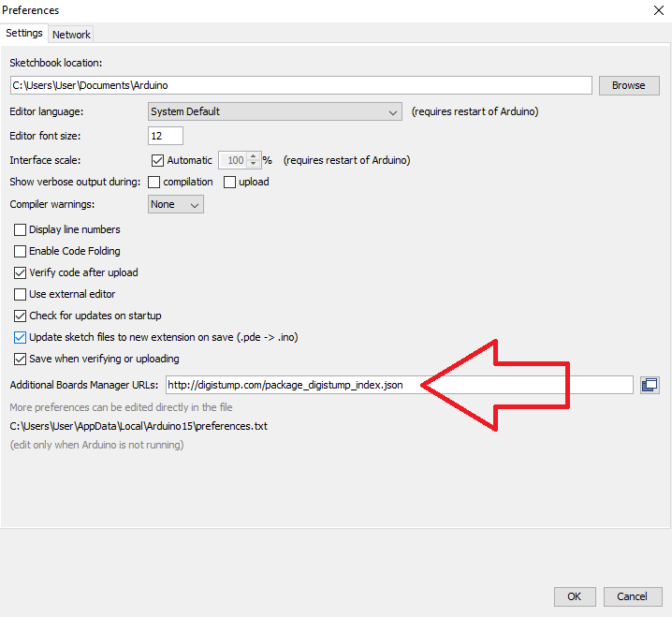Increase interface scale with up arrow
The height and width of the screenshot is (617, 672).
pyautogui.click(x=254, y=156)
